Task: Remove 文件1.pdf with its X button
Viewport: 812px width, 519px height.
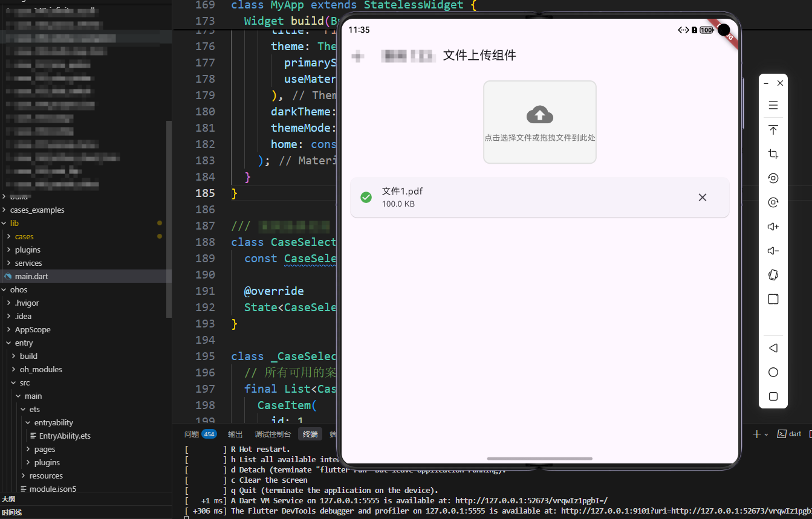Action: click(x=703, y=198)
